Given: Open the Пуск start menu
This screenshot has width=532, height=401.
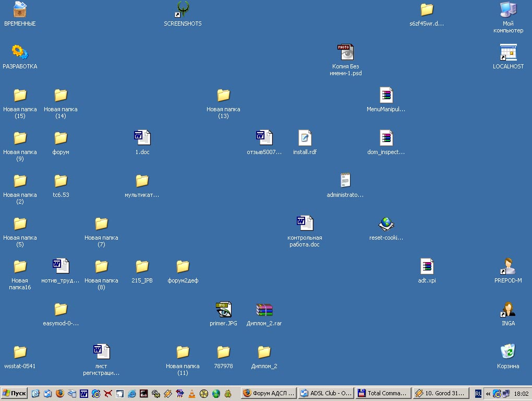Looking at the screenshot, I should click(x=15, y=393).
